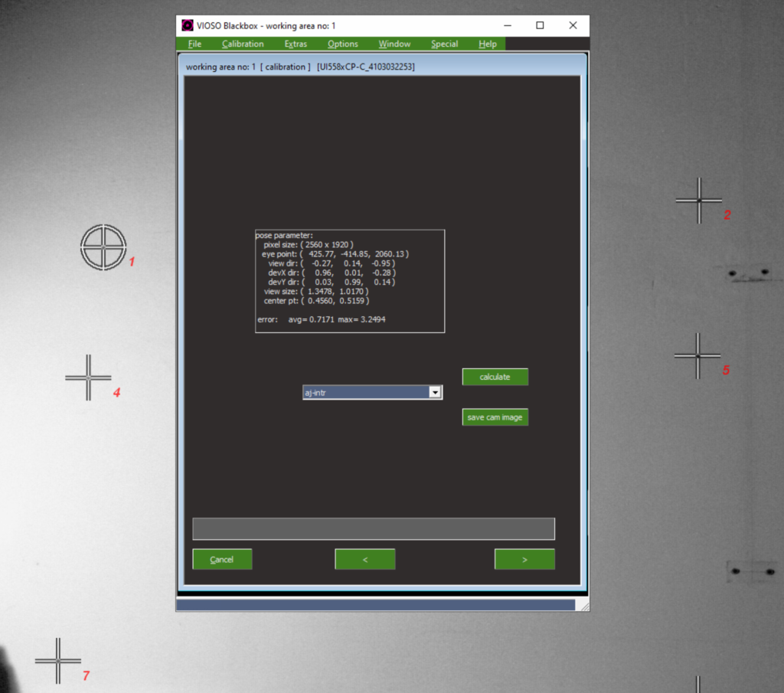Select crosshair marker 5
Image resolution: width=784 pixels, height=693 pixels.
pyautogui.click(x=698, y=356)
